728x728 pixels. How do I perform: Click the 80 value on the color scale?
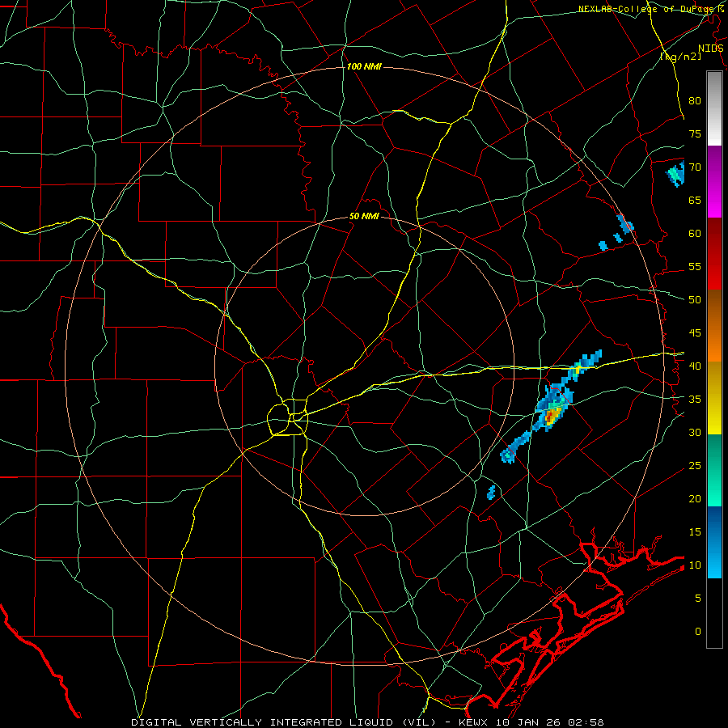(695, 101)
